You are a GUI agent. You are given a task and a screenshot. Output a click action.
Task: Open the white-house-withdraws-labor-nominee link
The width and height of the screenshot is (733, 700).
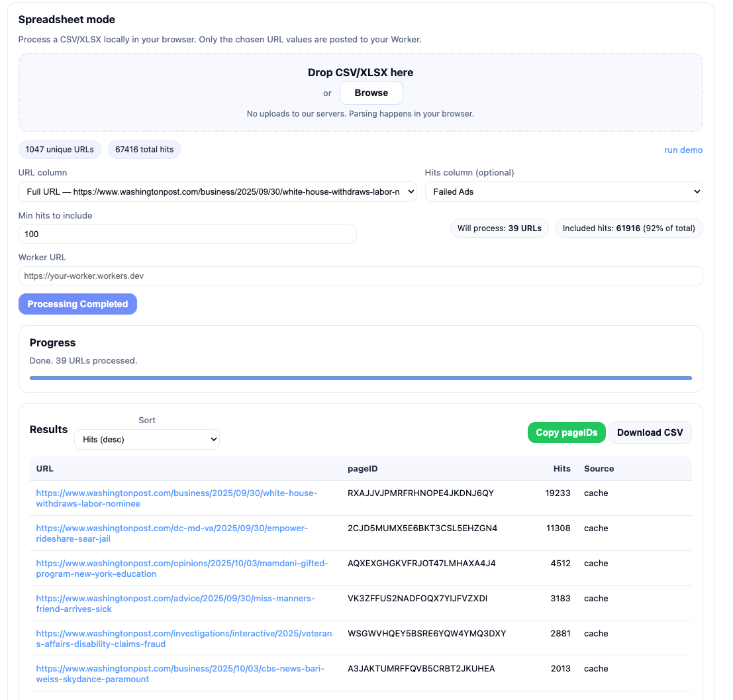click(x=176, y=499)
